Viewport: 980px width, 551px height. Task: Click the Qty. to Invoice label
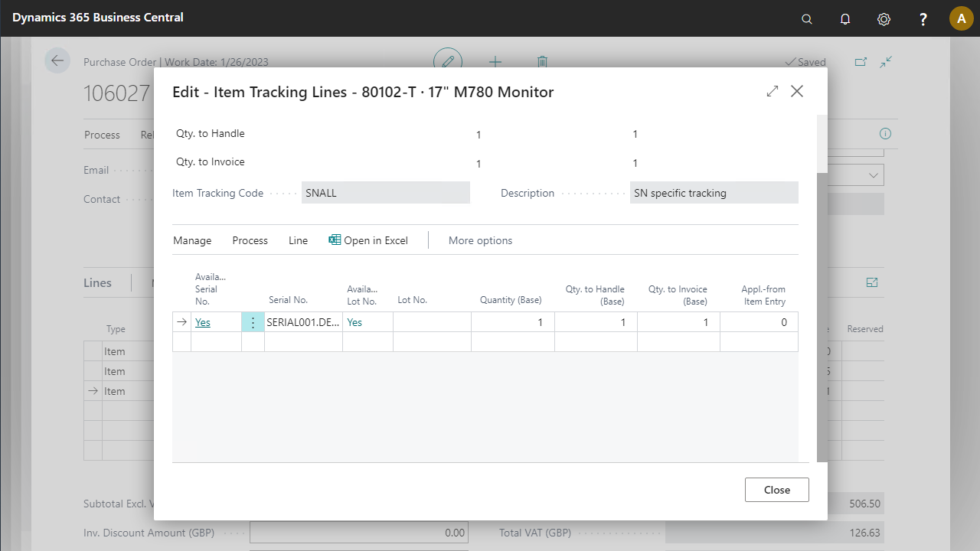[x=211, y=161]
